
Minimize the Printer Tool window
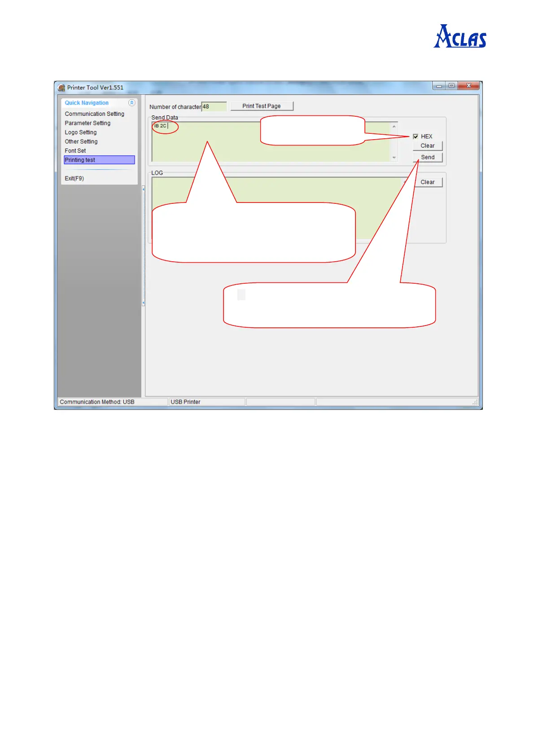click(439, 86)
